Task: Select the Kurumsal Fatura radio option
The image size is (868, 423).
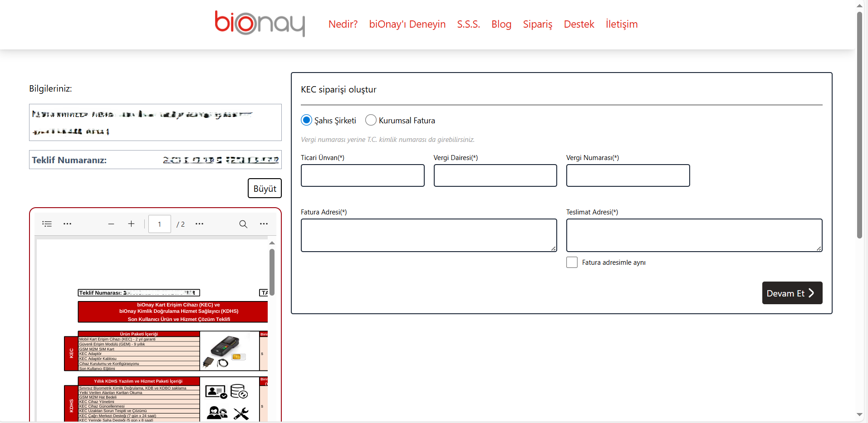Action: coord(371,120)
